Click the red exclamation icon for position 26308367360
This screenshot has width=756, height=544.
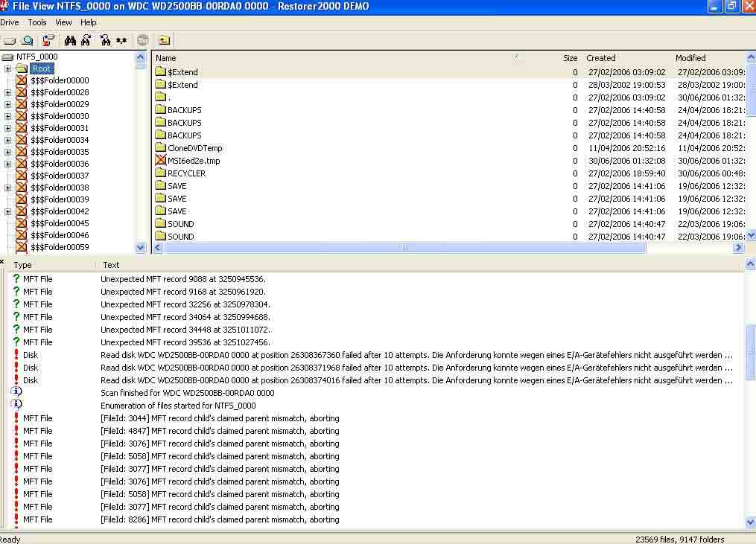[16, 355]
